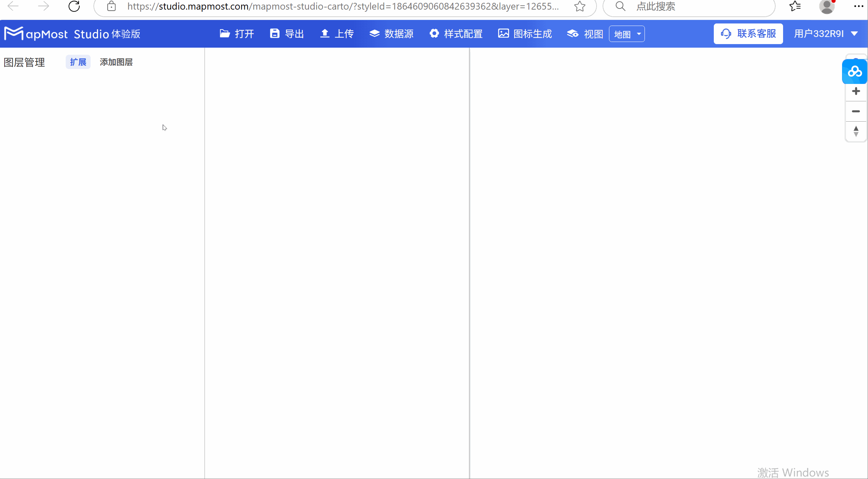
Task: Expand the 地图 view dropdown
Action: pos(627,34)
